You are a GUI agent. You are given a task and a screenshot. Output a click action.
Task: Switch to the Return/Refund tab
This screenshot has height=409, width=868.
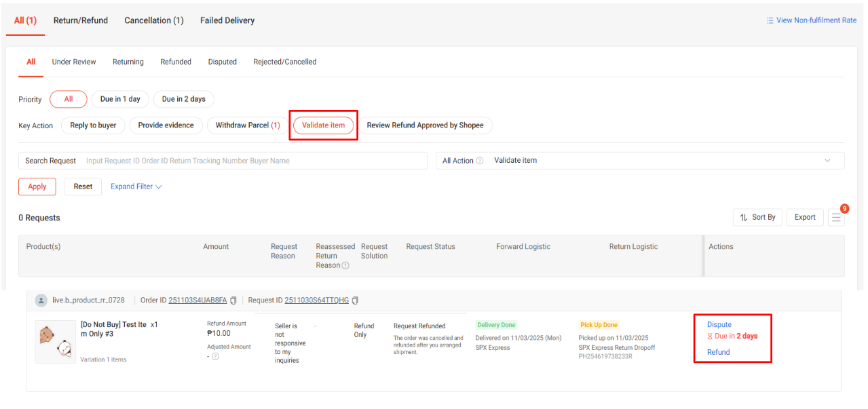[x=81, y=20]
